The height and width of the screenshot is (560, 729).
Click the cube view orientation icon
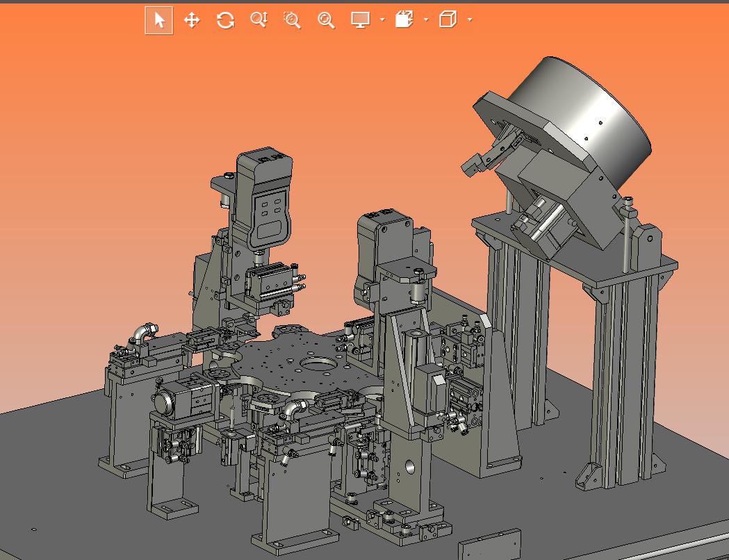(x=448, y=19)
